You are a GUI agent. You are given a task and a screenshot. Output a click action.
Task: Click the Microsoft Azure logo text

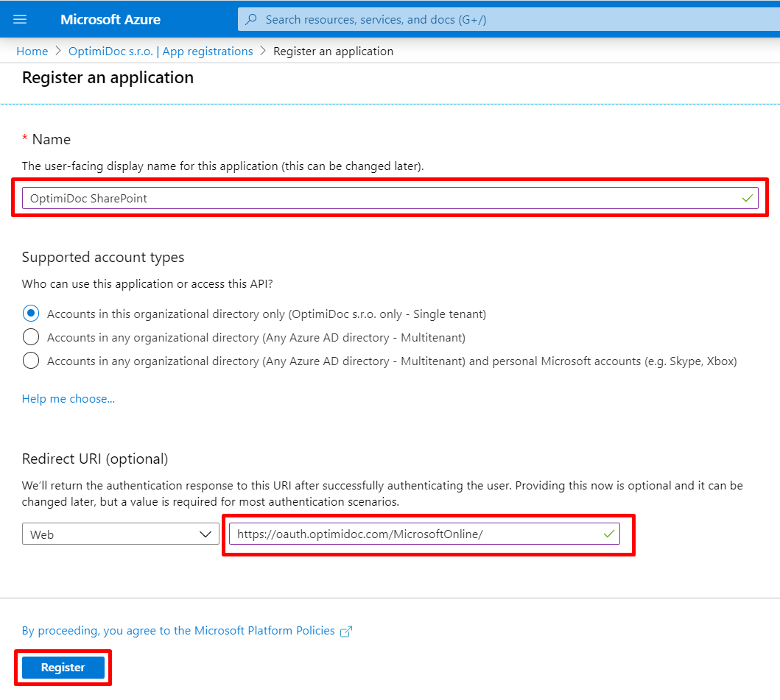click(110, 19)
